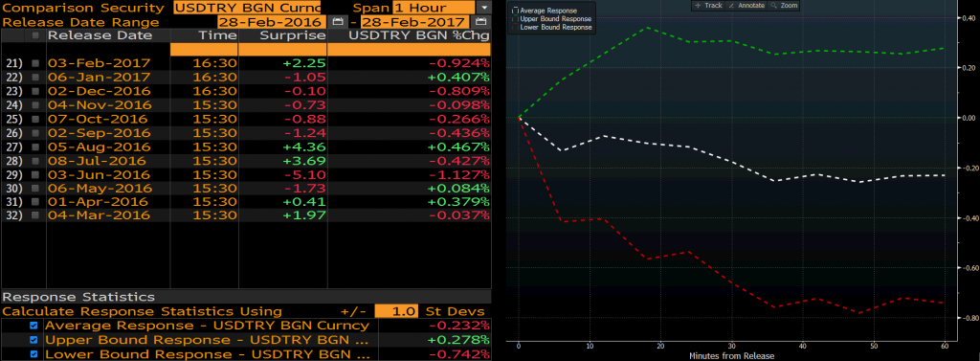Click the Average Response legend marker
Screen dimensions: 980x361
(x=514, y=11)
